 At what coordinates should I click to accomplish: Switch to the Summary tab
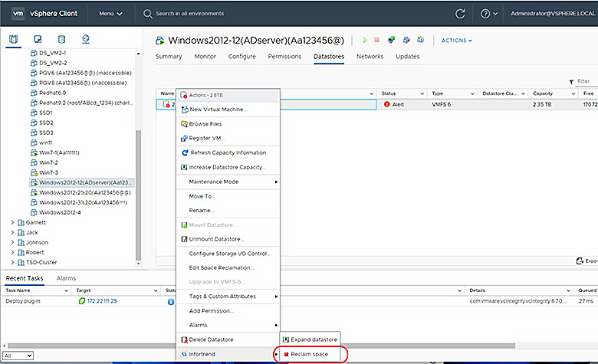coord(169,57)
